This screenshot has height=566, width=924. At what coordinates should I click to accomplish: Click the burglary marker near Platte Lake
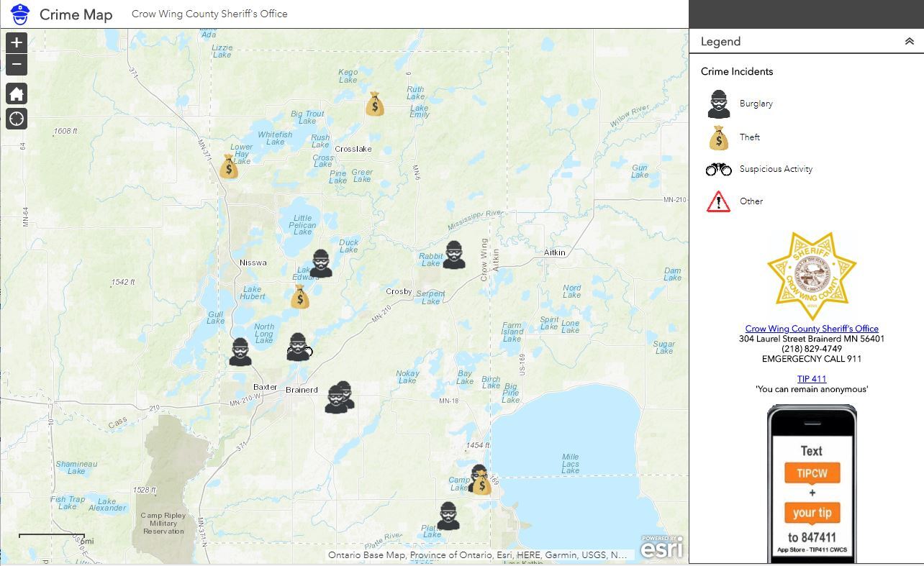(x=448, y=516)
